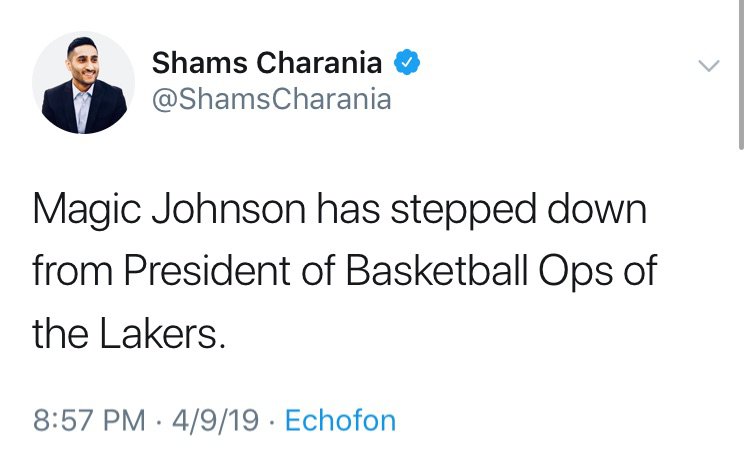Click the final 'of' ending second line
This screenshot has height=468, width=750.
click(640, 271)
